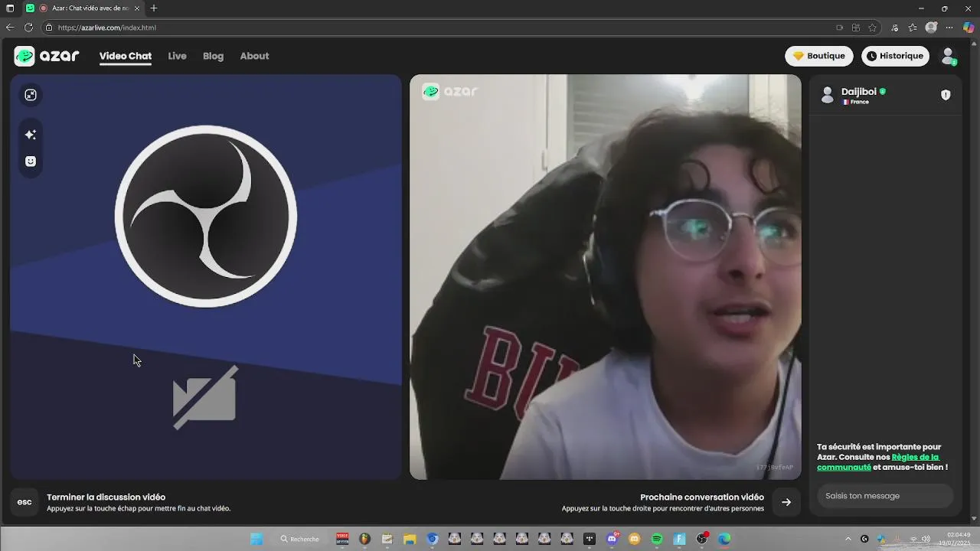Image resolution: width=980 pixels, height=551 pixels.
Task: Click the Azar logo in header
Action: (x=47, y=56)
